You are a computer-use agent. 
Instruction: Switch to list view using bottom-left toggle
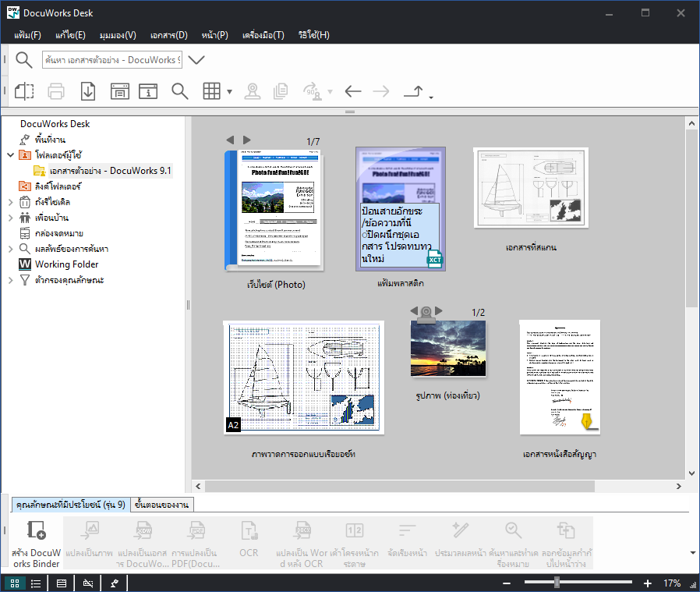click(x=37, y=583)
